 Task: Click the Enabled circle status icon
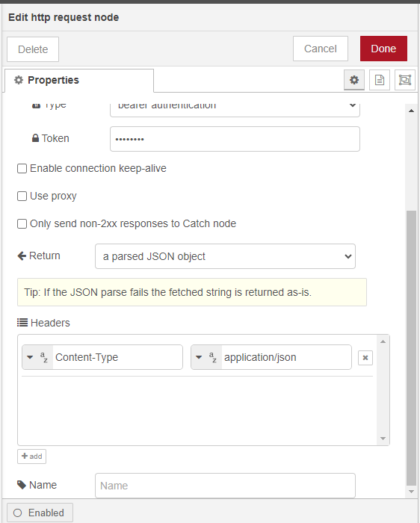pyautogui.click(x=18, y=513)
